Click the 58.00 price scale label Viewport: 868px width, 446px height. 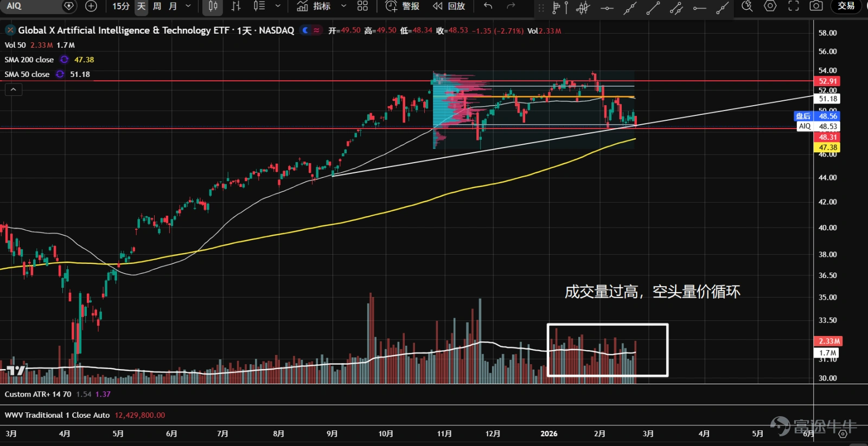click(x=827, y=33)
